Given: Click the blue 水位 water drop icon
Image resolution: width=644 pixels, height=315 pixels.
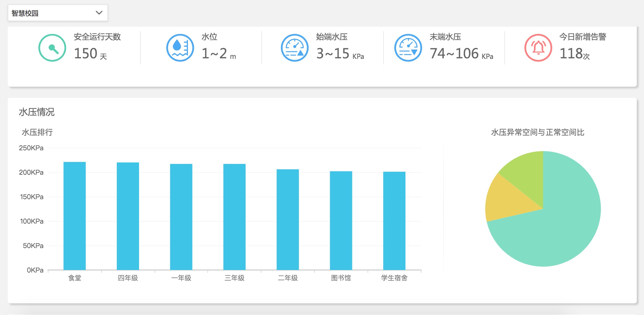Looking at the screenshot, I should coord(180,48).
